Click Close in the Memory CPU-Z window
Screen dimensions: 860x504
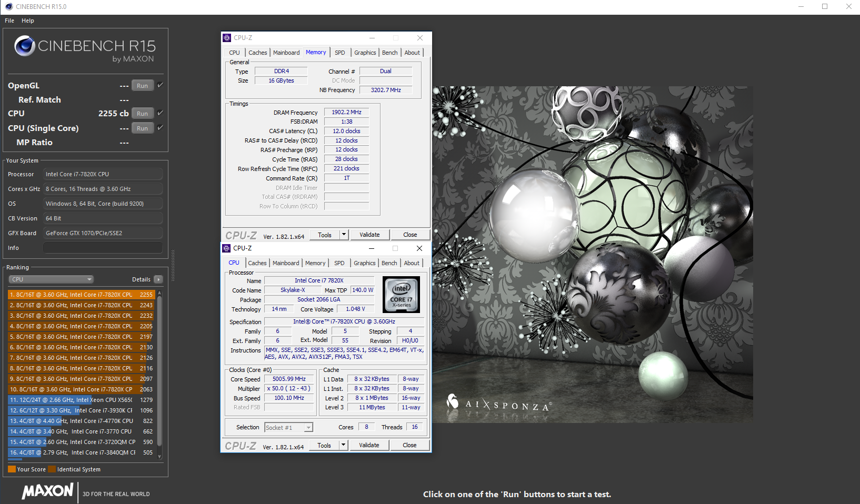point(410,235)
